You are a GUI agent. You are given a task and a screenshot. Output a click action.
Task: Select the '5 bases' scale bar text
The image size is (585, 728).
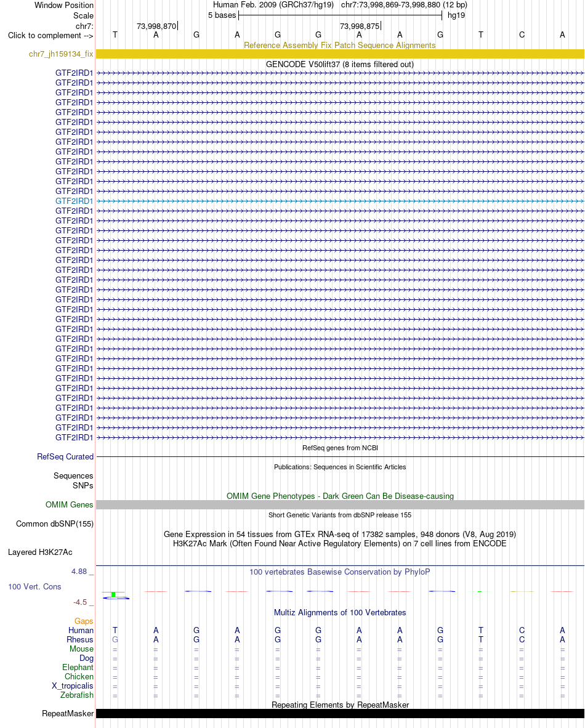pos(222,15)
